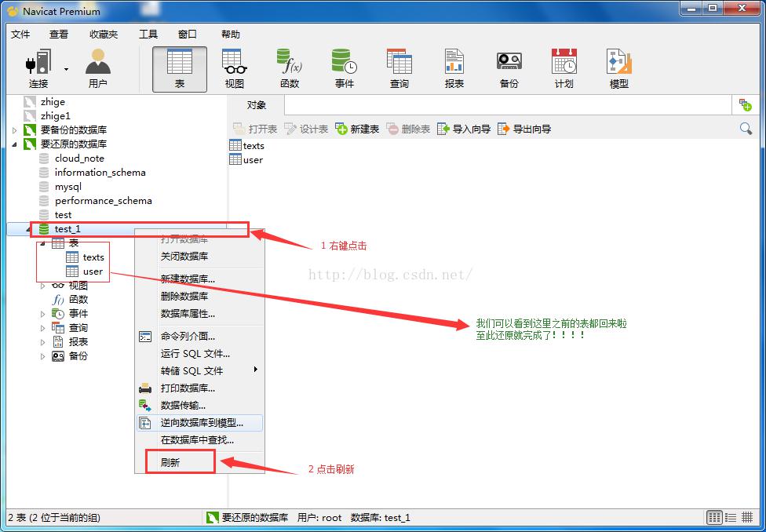
Task: Click the 设计表 design table button
Action: click(x=306, y=129)
